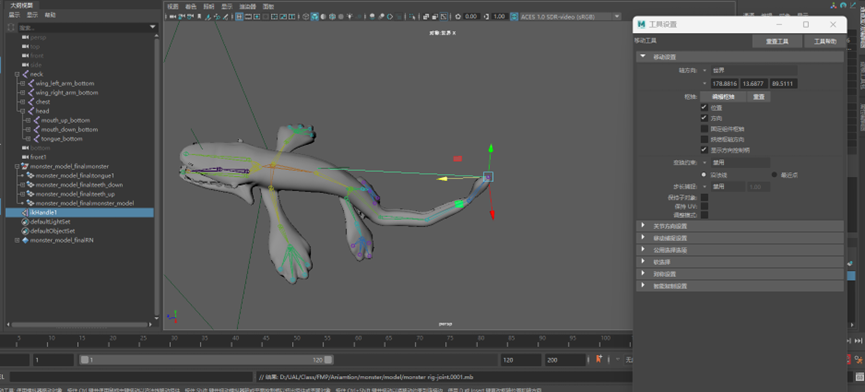The image size is (865, 392).
Task: Toggle the Use Default Material icon
Action: click(323, 17)
